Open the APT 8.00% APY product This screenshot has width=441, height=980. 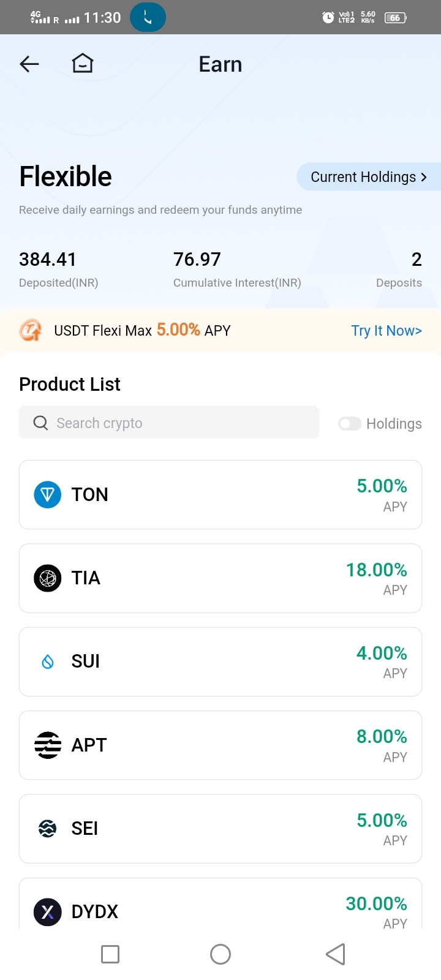pos(221,745)
